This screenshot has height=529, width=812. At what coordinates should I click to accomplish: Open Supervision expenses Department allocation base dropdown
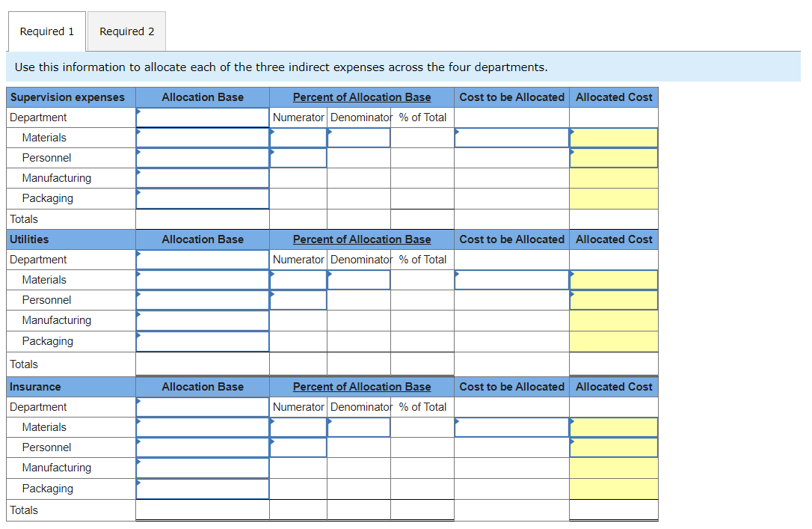coord(203,117)
